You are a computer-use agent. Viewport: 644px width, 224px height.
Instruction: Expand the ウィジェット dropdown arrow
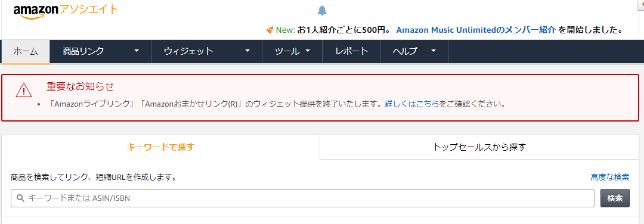(247, 51)
